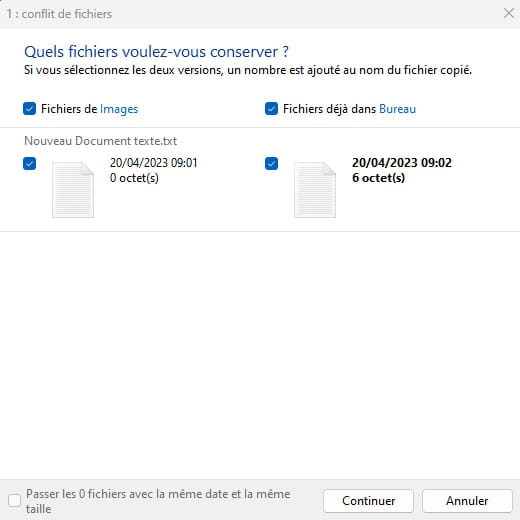
Task: Click the Images folder file icon
Action: 73,190
